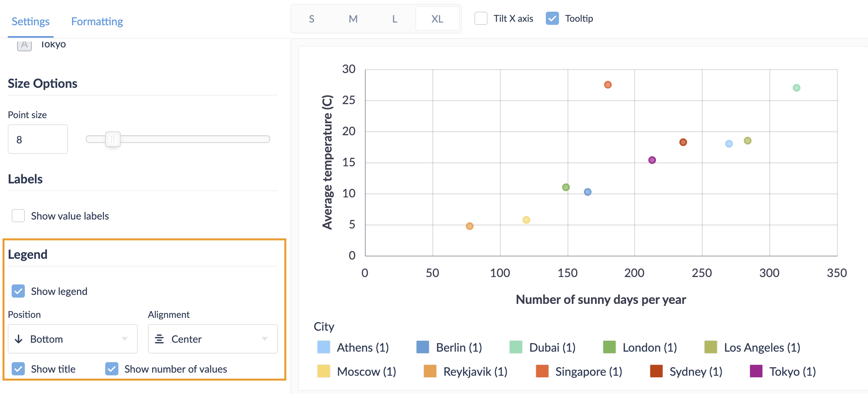Open the Settings tab

tap(31, 21)
